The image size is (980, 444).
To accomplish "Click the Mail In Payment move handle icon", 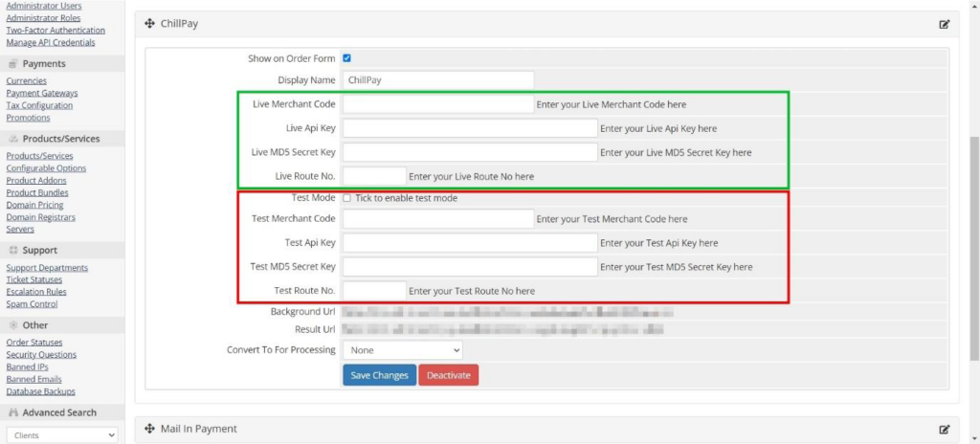I will coord(149,429).
